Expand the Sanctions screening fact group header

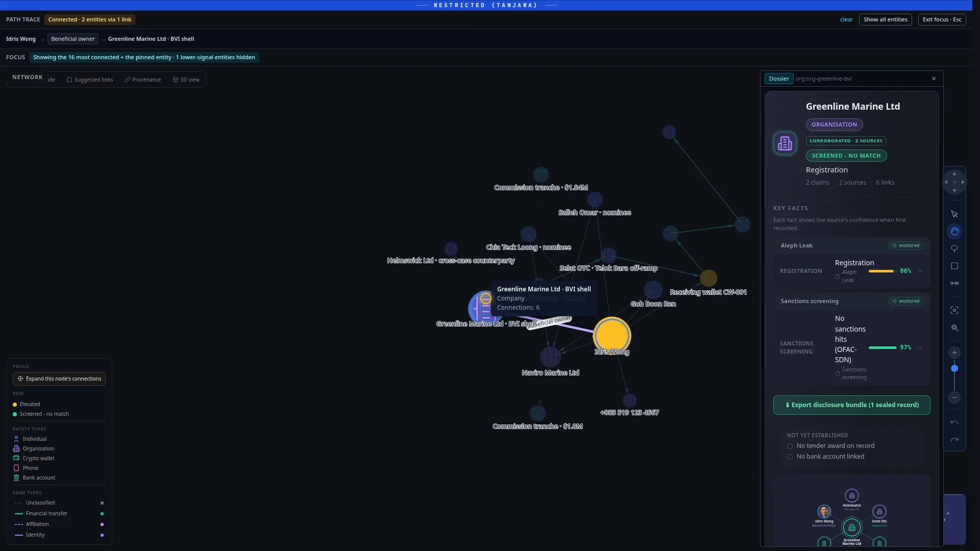pos(851,301)
